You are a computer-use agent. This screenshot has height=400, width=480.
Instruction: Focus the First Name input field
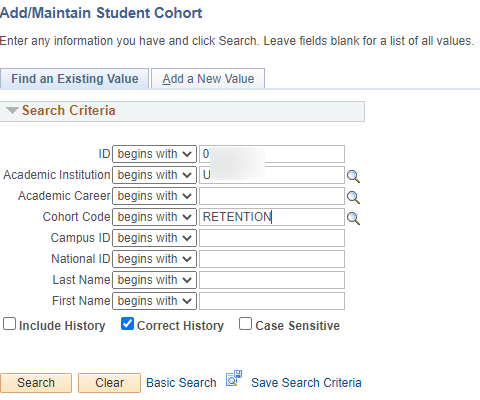click(272, 301)
